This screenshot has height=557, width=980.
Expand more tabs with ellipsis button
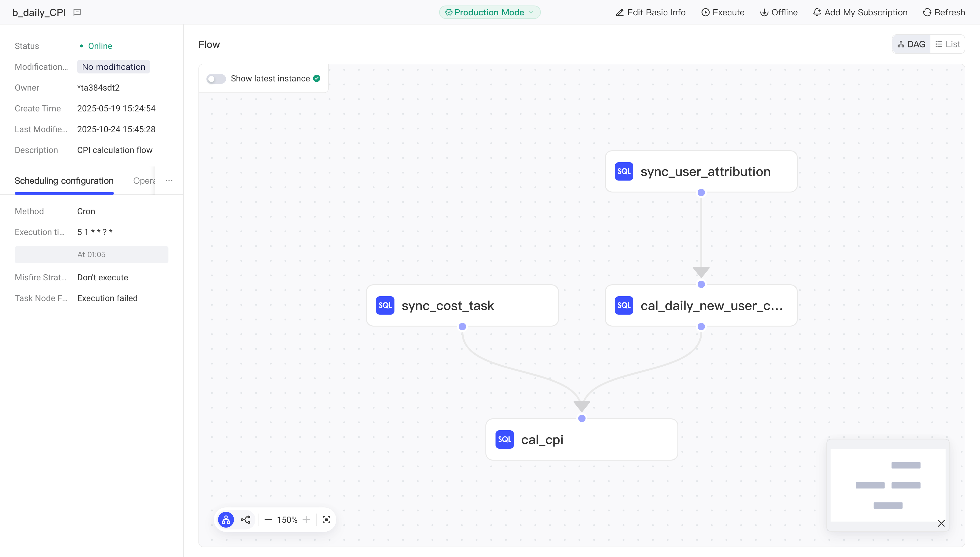pos(169,181)
